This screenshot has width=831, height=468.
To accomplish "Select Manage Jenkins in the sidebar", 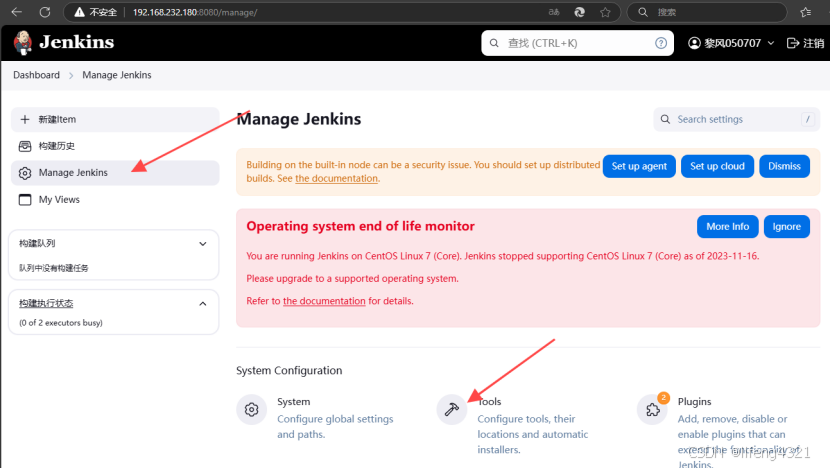I will pos(115,173).
